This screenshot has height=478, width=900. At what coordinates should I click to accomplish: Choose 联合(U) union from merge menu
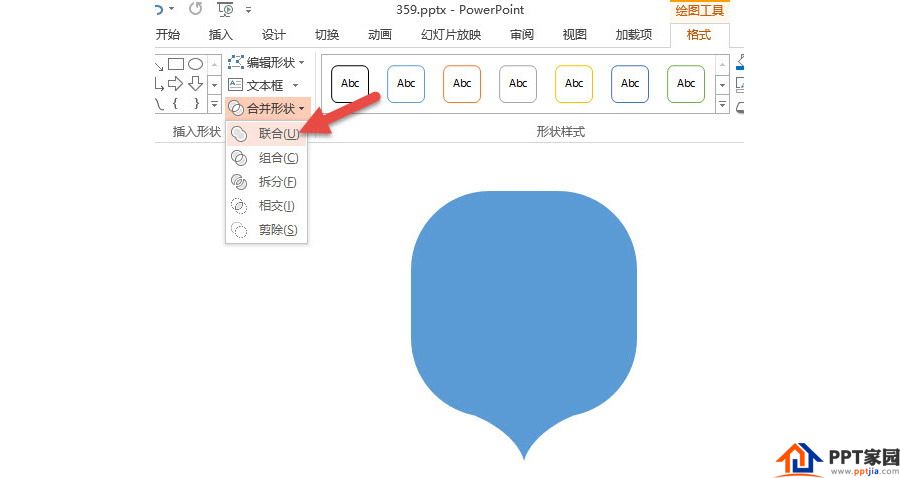click(x=266, y=134)
